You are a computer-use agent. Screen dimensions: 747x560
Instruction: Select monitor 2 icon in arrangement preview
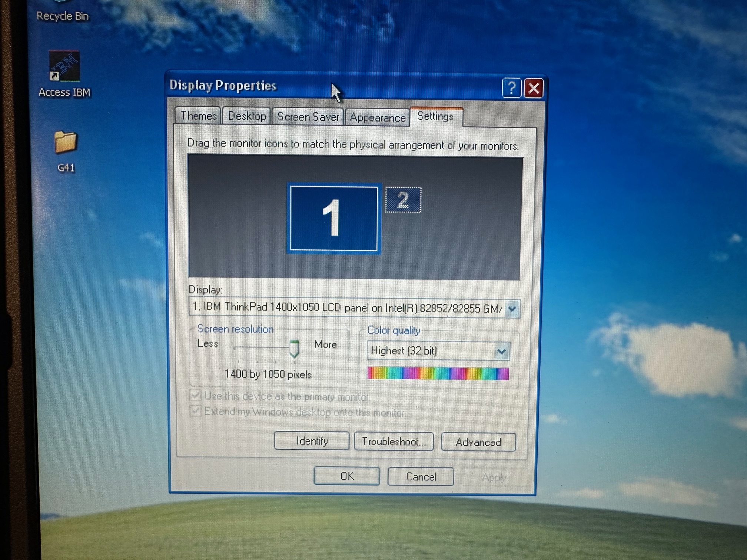[x=403, y=200]
